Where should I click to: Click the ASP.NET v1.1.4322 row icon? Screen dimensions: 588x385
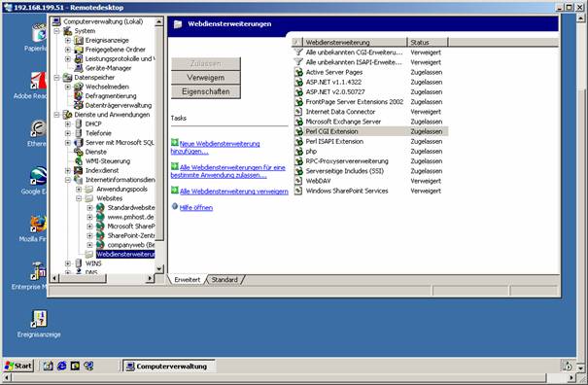point(298,82)
